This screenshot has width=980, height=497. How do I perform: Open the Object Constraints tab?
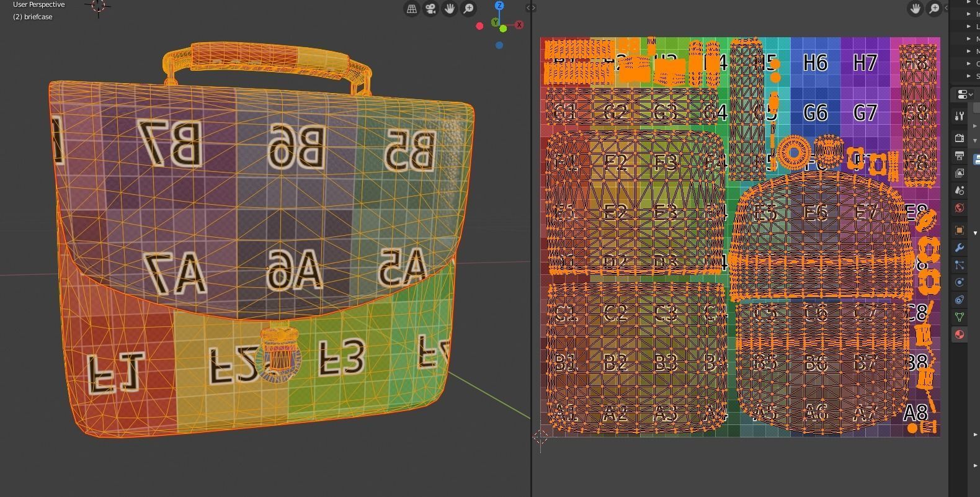(x=960, y=300)
